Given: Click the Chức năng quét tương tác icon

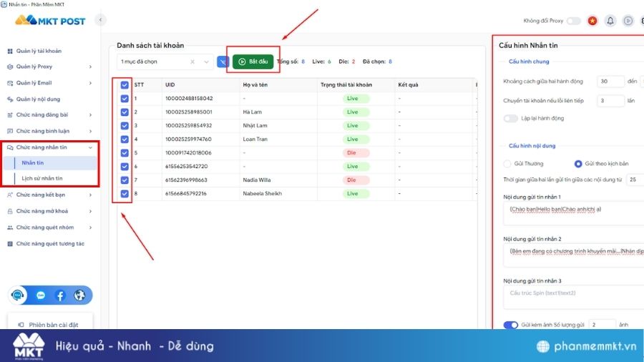Looking at the screenshot, I should point(10,244).
